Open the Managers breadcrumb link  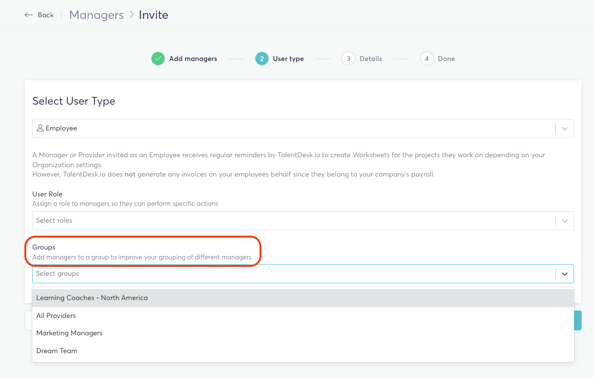[x=96, y=15]
